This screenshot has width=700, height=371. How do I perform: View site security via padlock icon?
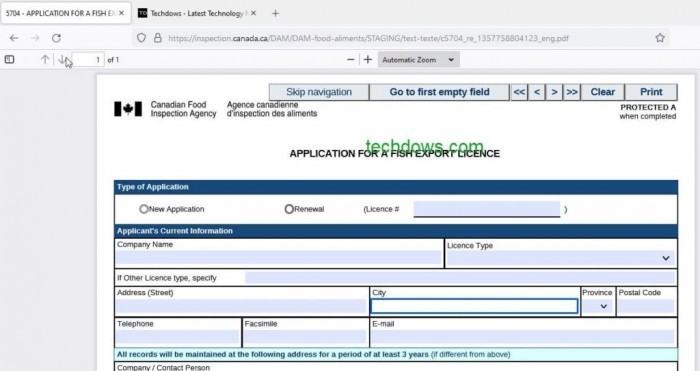(158, 38)
